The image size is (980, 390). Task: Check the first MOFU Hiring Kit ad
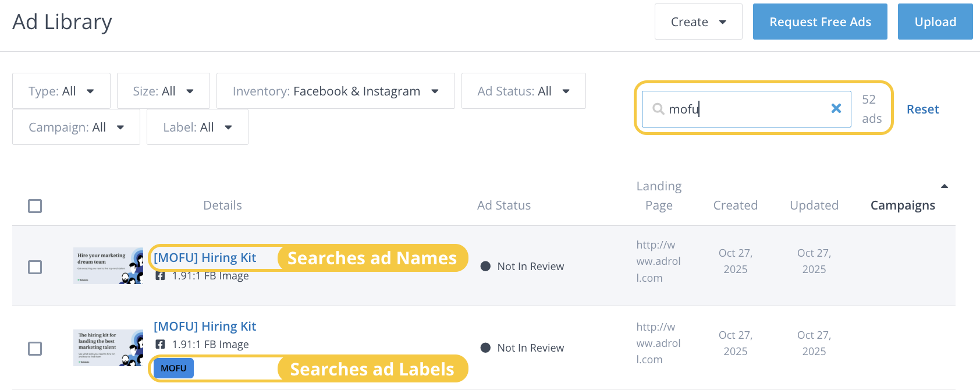(x=35, y=267)
